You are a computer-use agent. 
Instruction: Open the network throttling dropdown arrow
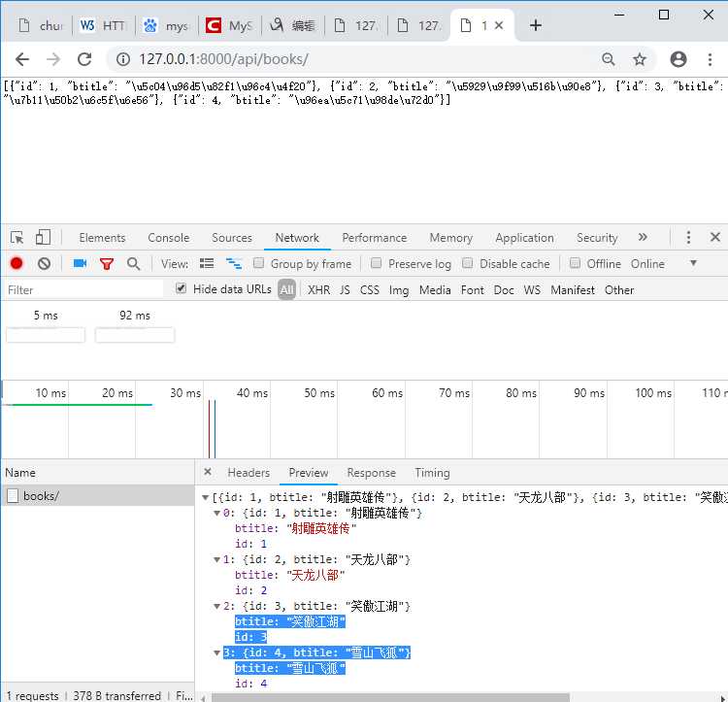click(693, 263)
